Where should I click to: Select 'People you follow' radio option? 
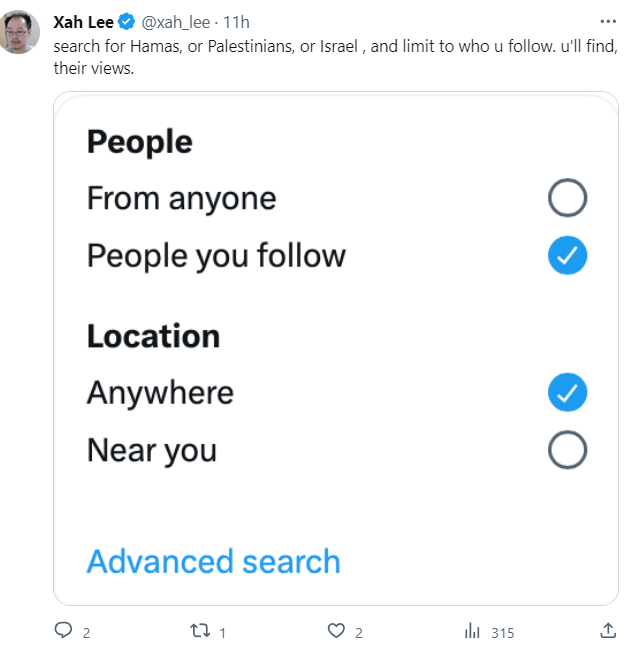point(567,257)
